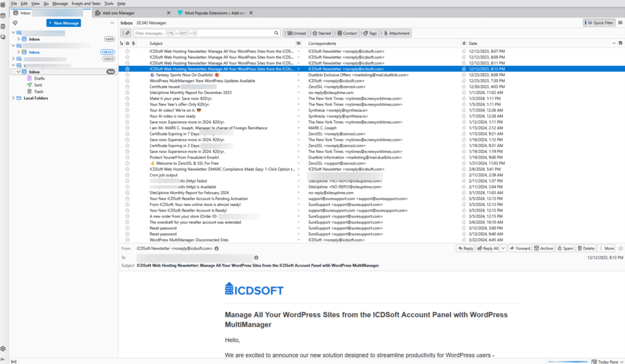Open column picker icon in header
Viewport: 625px width, 364px height.
coord(620,43)
